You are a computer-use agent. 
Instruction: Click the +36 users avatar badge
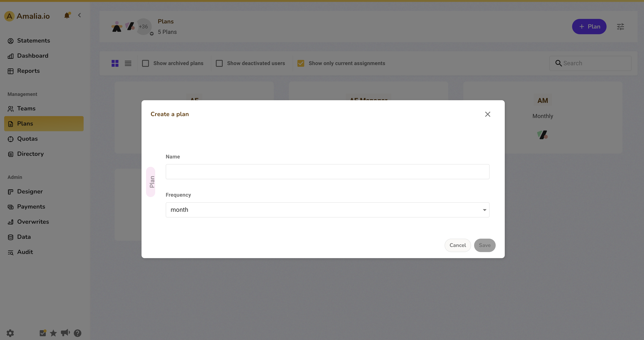143,26
